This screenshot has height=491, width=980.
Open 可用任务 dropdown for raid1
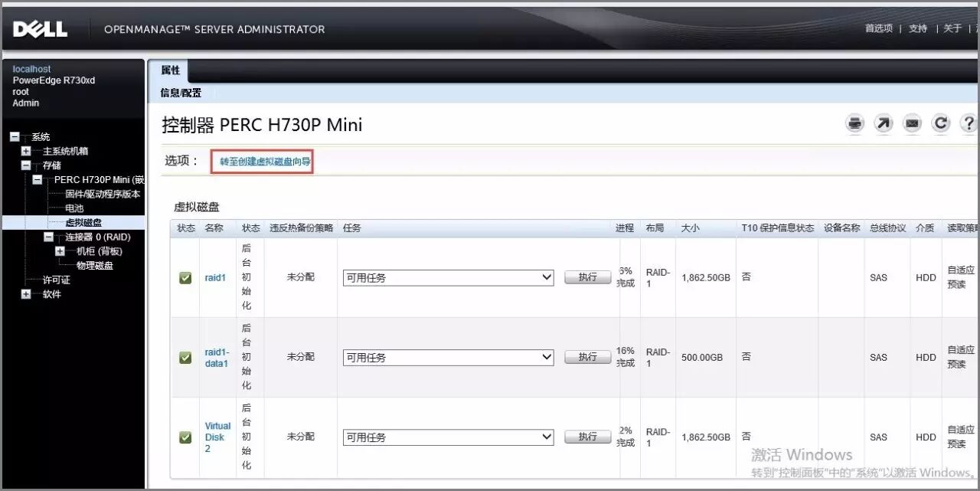click(448, 278)
